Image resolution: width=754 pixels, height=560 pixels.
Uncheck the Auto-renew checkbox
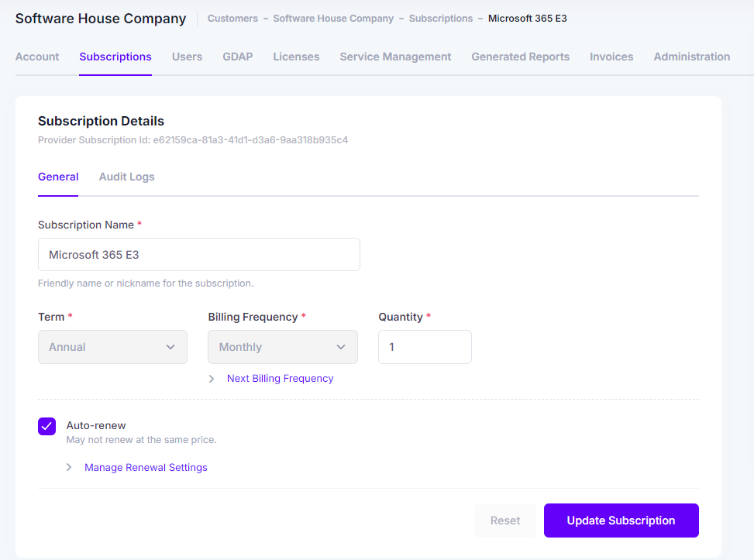46,426
